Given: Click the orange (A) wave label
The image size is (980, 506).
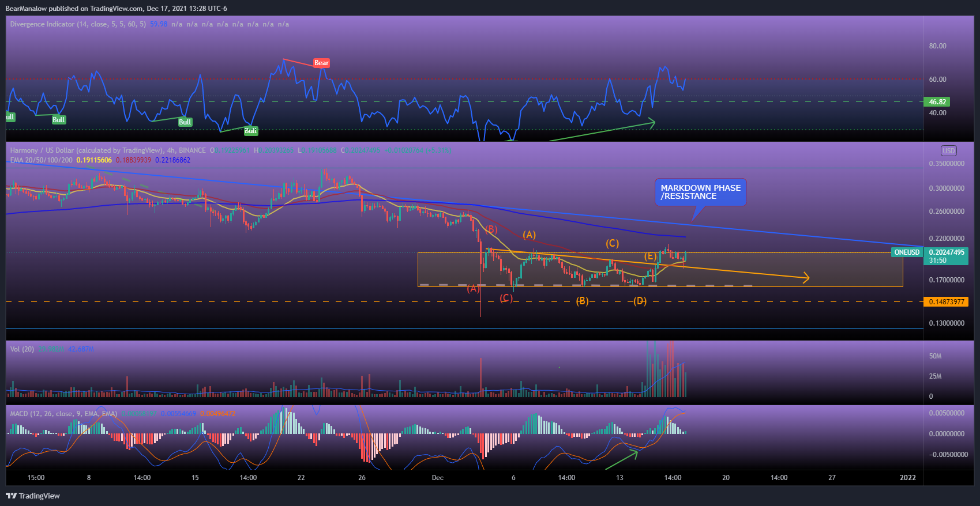Looking at the screenshot, I should click(x=529, y=235).
